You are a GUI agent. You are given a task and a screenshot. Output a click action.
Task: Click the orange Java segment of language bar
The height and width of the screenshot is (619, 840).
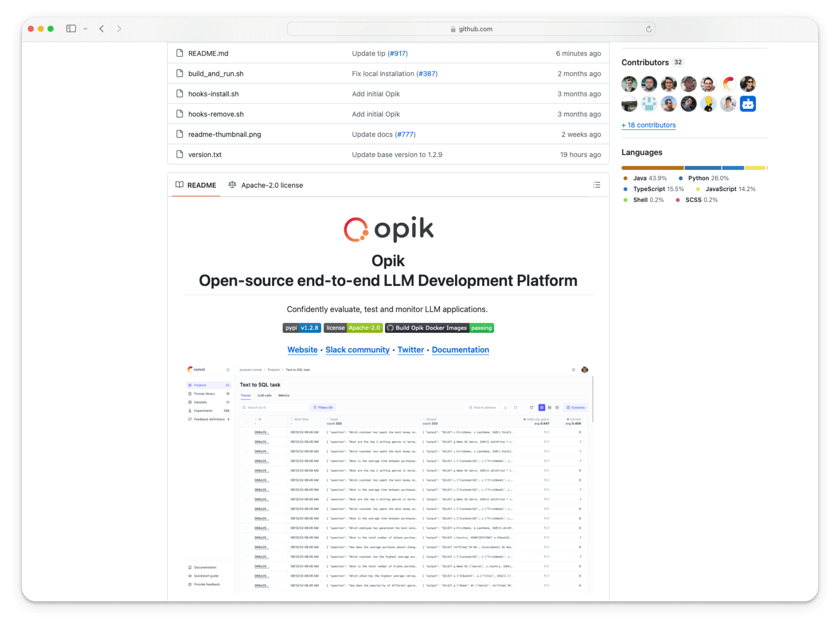(x=652, y=168)
